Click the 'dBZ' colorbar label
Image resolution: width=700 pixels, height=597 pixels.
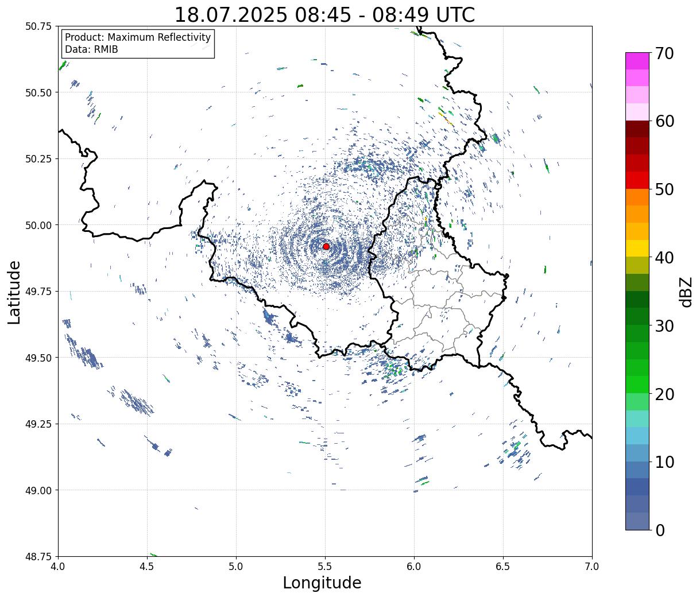point(686,292)
